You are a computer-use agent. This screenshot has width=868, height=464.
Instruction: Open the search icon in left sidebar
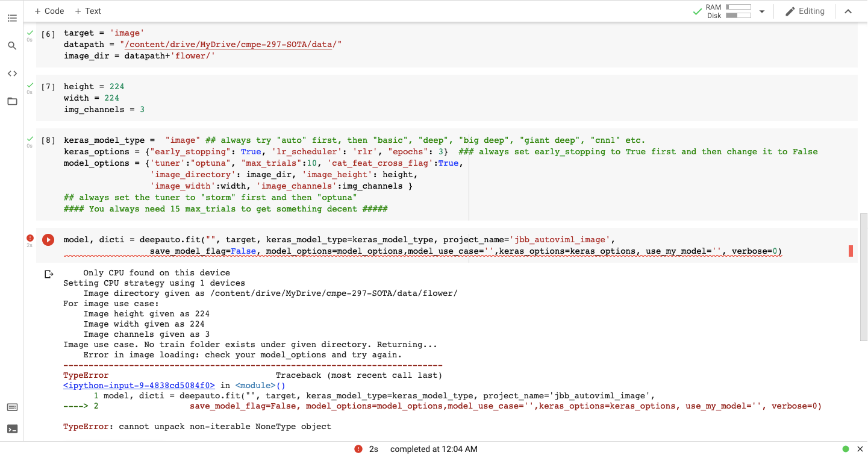[12, 46]
